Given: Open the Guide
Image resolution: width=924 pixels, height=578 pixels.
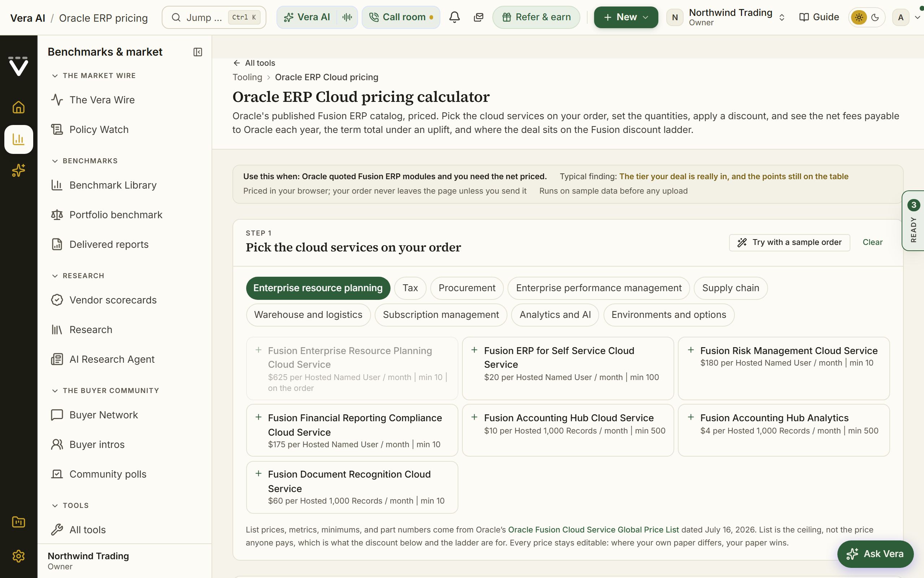Looking at the screenshot, I should tap(819, 17).
